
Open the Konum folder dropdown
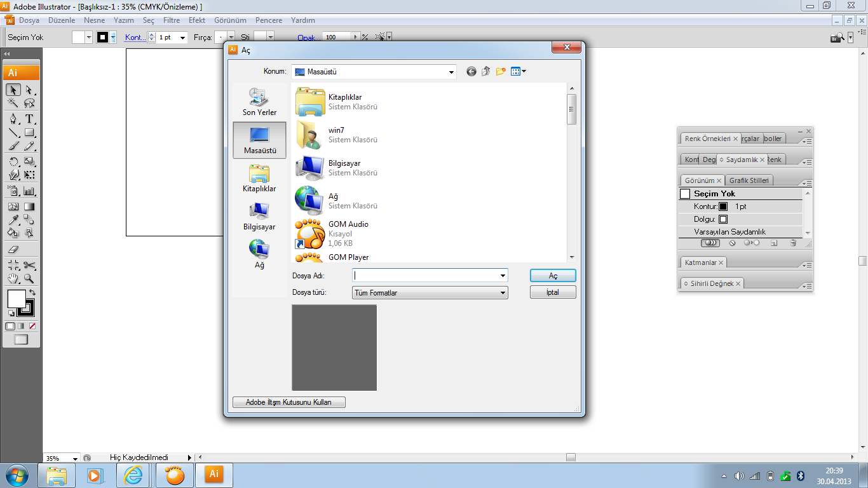tap(451, 72)
